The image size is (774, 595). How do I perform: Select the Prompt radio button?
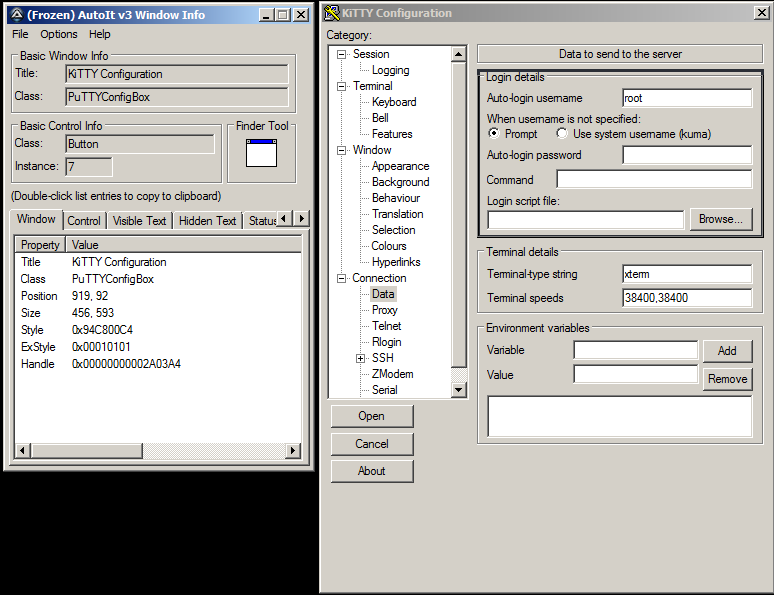coord(493,134)
